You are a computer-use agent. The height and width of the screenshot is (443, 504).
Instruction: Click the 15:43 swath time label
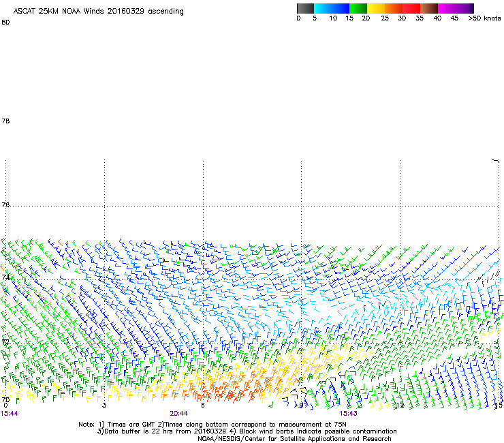[348, 414]
